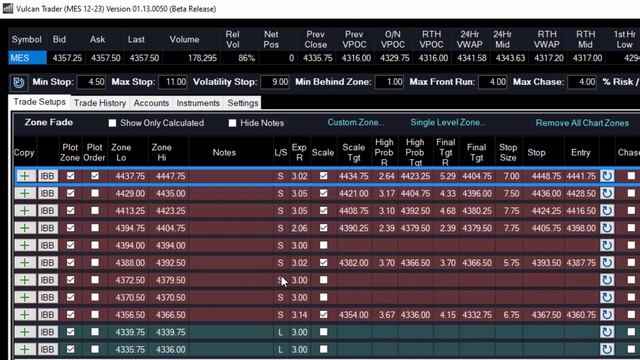Toggle Scale checkbox for zone 4413.25
The width and height of the screenshot is (640, 360).
323,211
